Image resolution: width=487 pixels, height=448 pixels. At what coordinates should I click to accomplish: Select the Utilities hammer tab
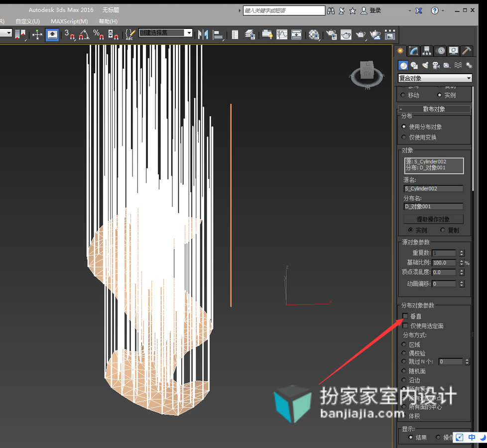[467, 51]
